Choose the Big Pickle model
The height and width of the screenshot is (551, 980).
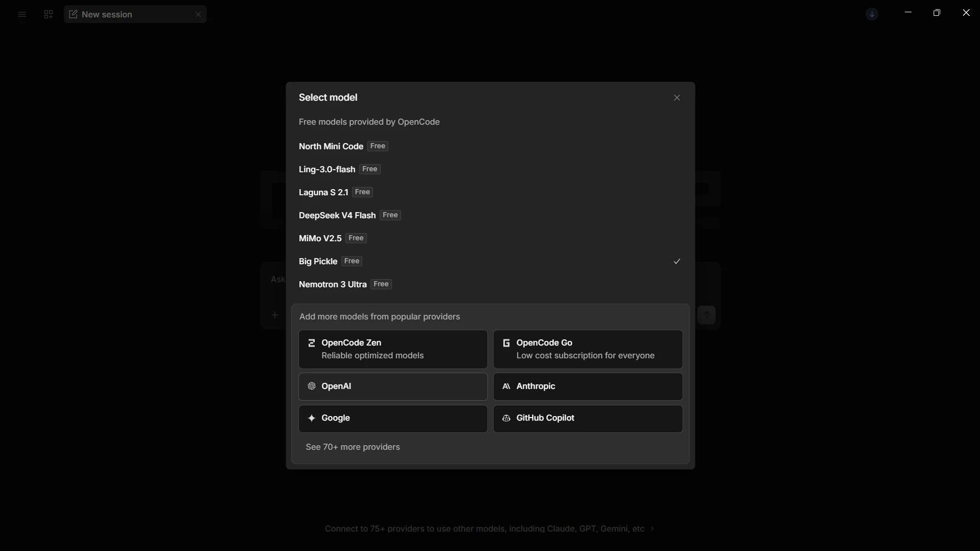tap(490, 261)
